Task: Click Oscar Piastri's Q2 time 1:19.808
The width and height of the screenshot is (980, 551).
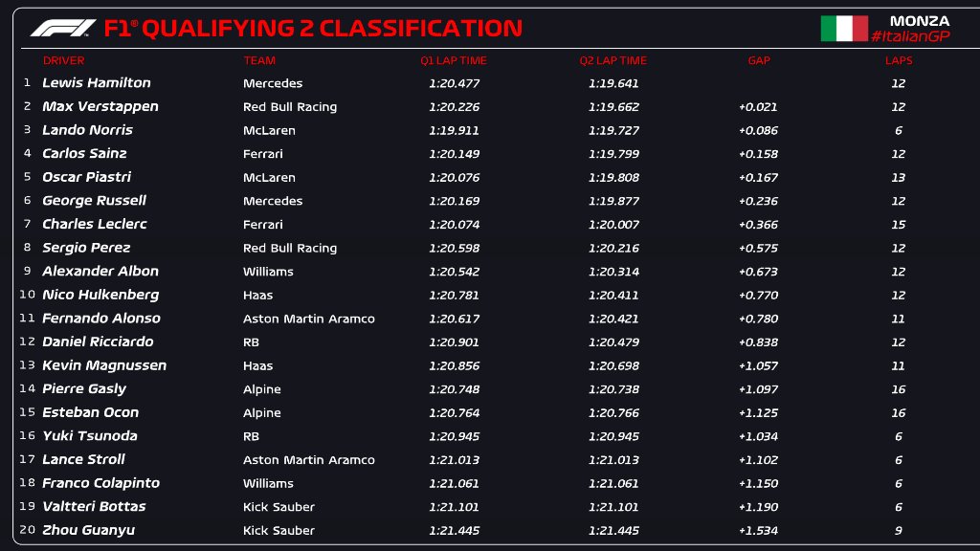Action: click(613, 177)
